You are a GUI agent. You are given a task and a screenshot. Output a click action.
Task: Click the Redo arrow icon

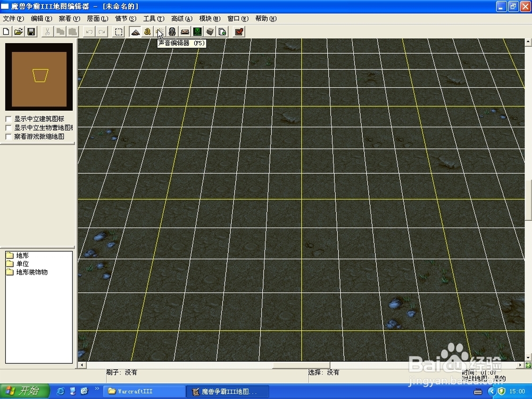(102, 32)
